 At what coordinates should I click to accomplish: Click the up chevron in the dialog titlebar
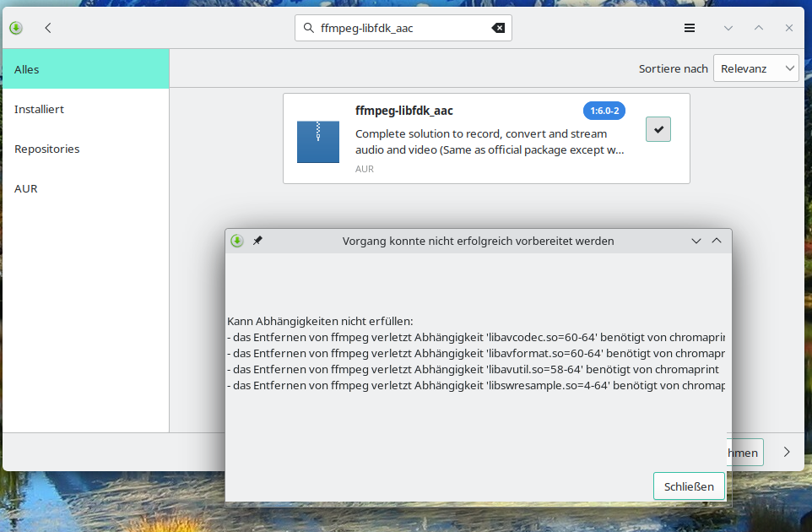717,241
